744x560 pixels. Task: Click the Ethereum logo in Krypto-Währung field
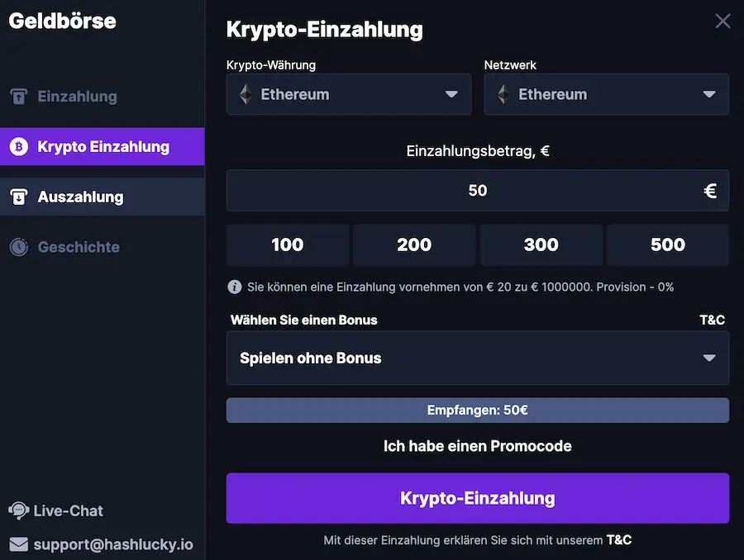tap(246, 94)
